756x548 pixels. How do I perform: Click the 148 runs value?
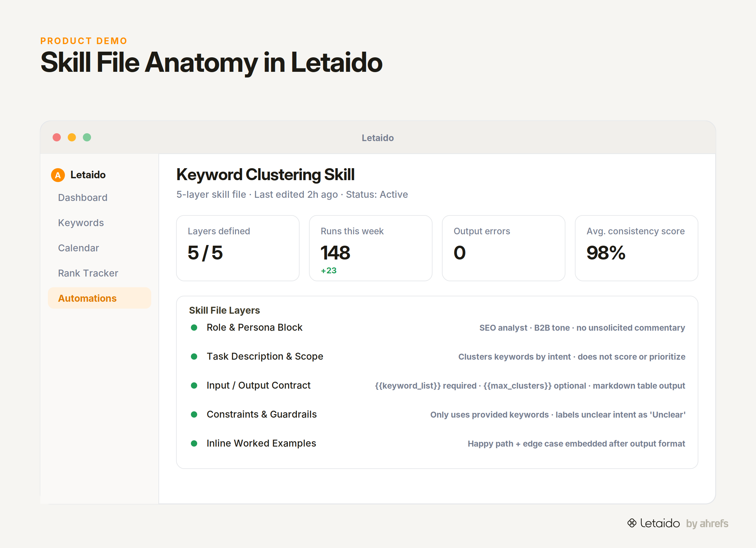tap(335, 253)
